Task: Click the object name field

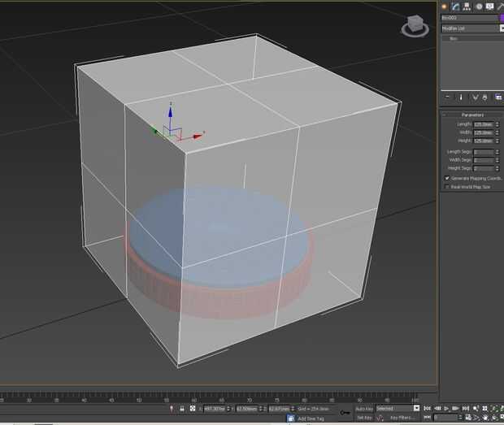Action: (x=470, y=18)
